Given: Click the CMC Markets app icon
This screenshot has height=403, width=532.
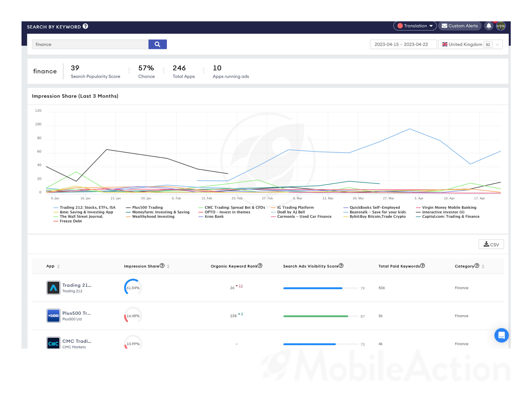Looking at the screenshot, I should [x=53, y=343].
